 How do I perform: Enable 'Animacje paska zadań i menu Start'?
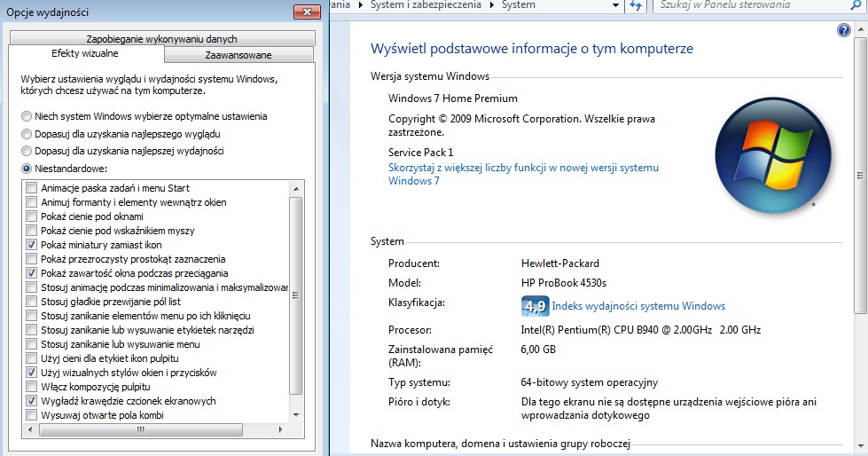click(x=32, y=188)
